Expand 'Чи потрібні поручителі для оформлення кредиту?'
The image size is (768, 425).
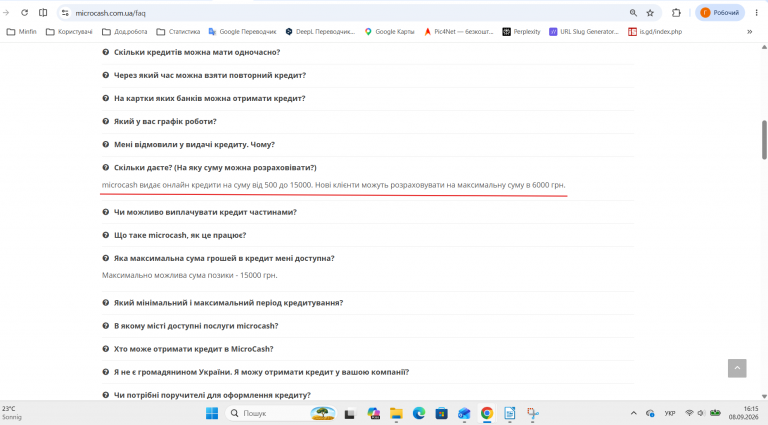click(212, 395)
